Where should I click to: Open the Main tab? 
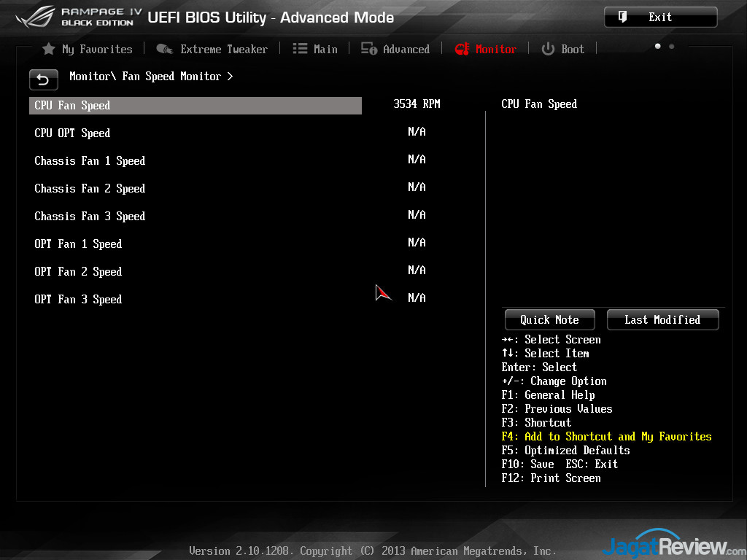click(315, 49)
